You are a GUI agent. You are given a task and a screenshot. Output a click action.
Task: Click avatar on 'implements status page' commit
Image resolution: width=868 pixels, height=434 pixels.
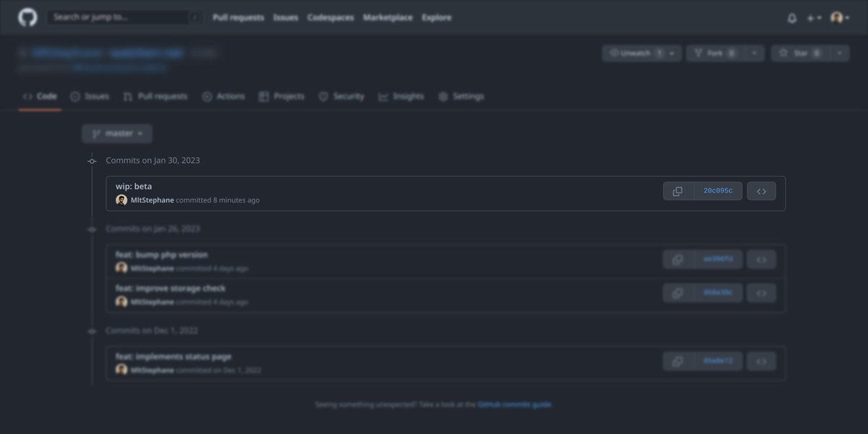tap(122, 370)
